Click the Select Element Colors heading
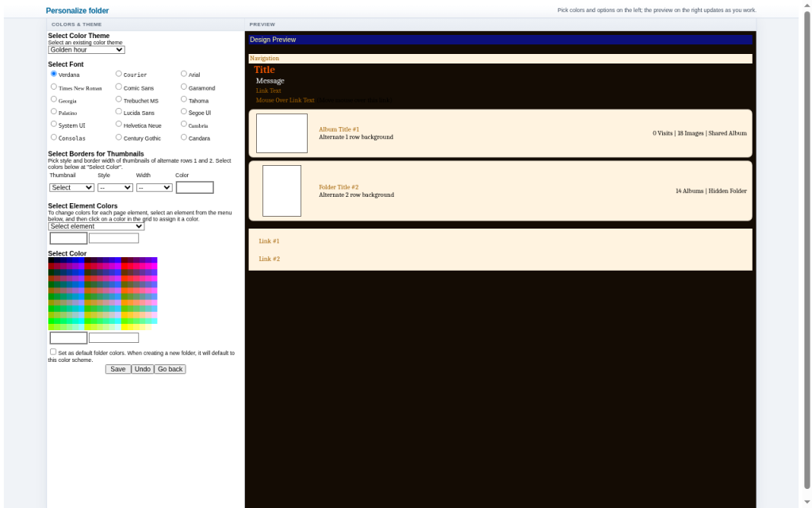The height and width of the screenshot is (508, 812). (x=82, y=206)
